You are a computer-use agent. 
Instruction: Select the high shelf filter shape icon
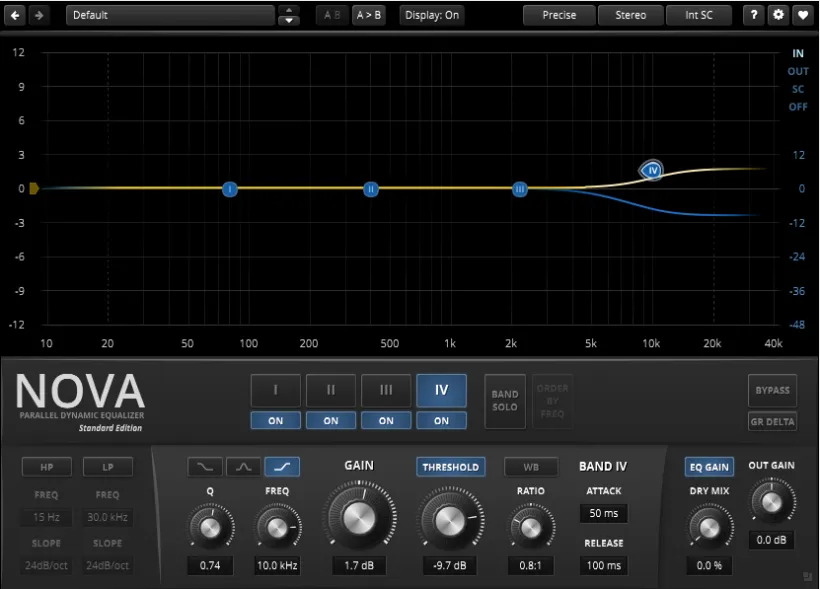282,467
